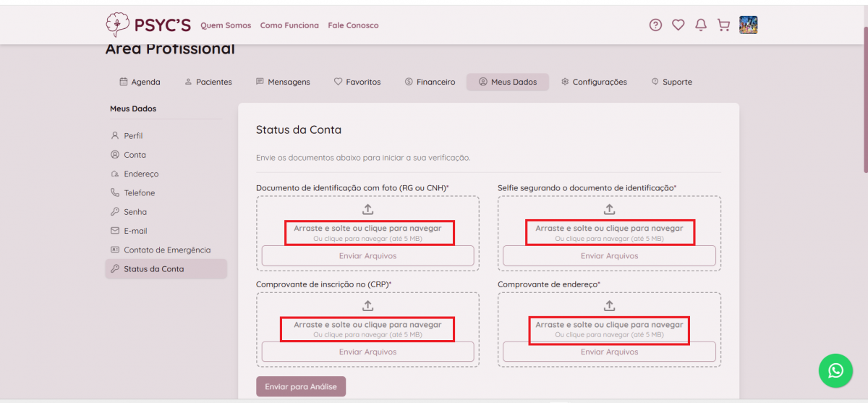868x403 pixels.
Task: Click upload icon for photo ID document
Action: tap(367, 209)
